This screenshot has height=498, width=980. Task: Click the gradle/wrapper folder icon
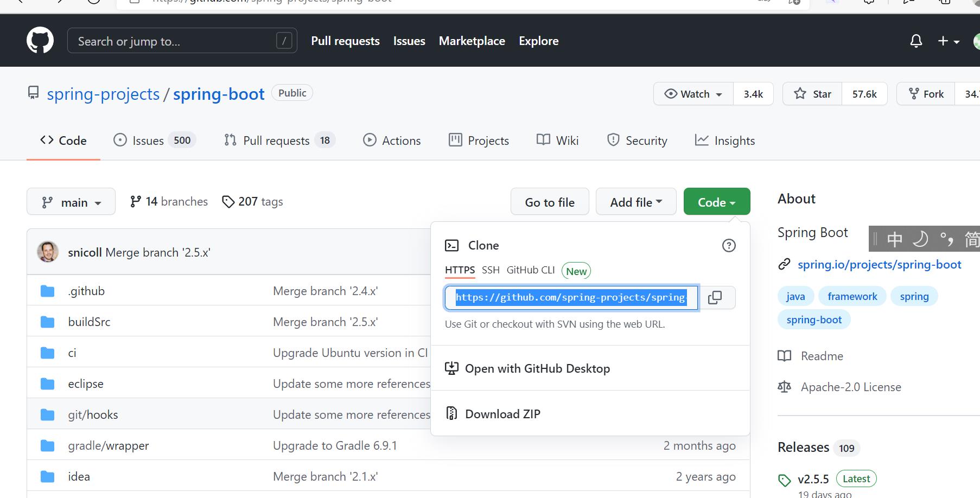point(48,446)
